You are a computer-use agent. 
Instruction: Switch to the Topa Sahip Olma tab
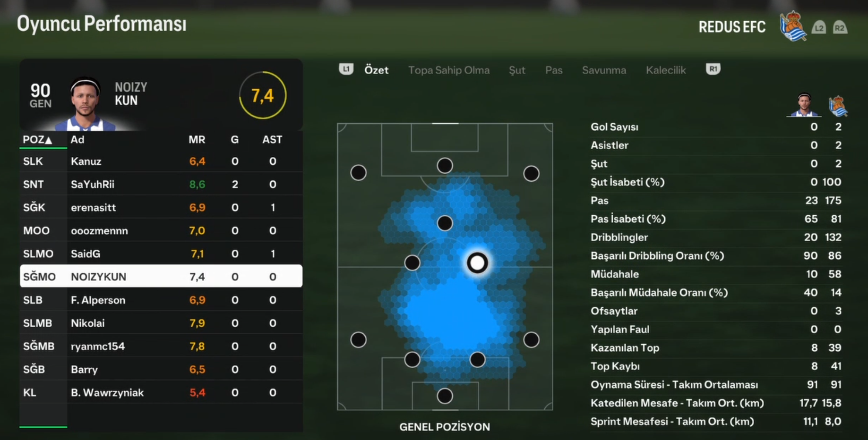[449, 70]
